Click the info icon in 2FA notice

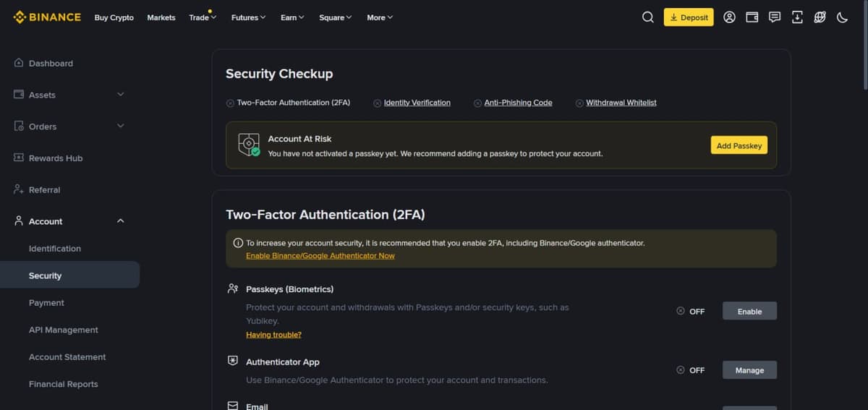coord(238,243)
